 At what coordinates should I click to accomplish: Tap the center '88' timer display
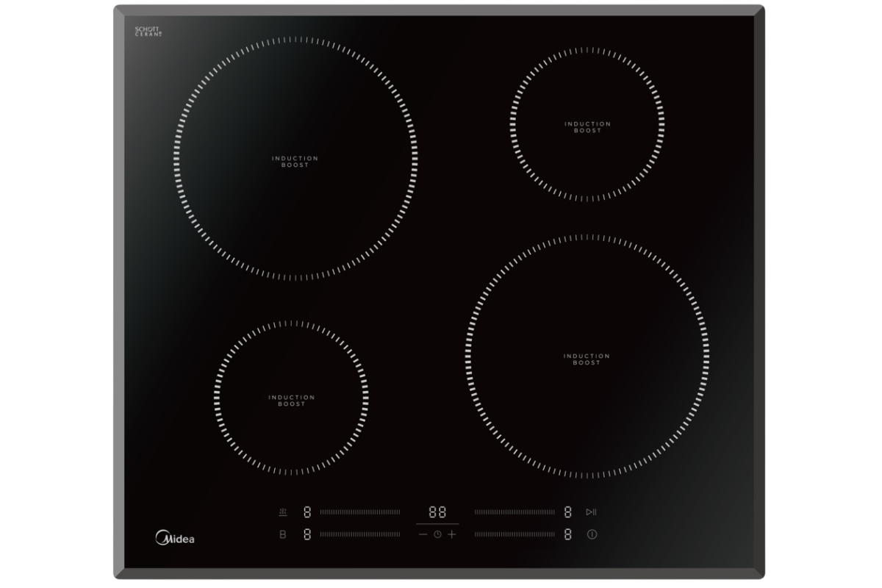(437, 512)
